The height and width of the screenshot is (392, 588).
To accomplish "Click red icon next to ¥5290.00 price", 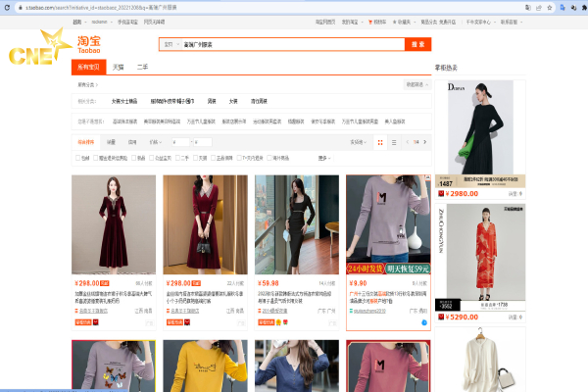I will (x=441, y=317).
